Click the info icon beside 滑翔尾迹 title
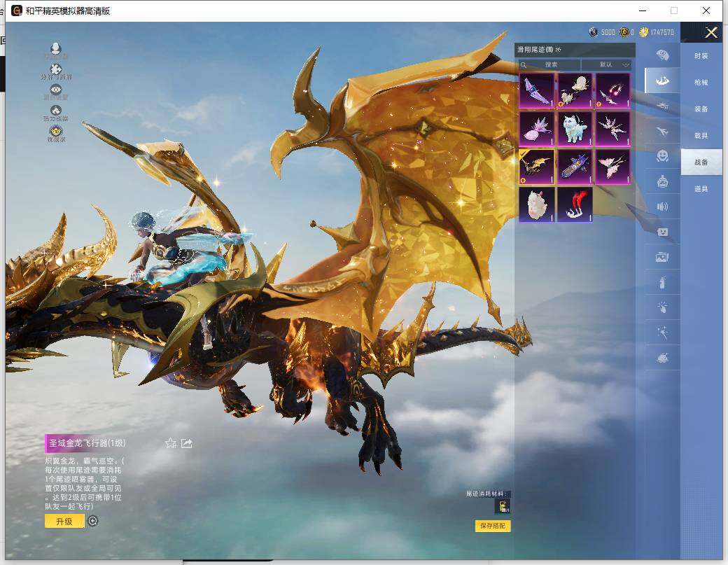728x565 pixels. (558, 49)
